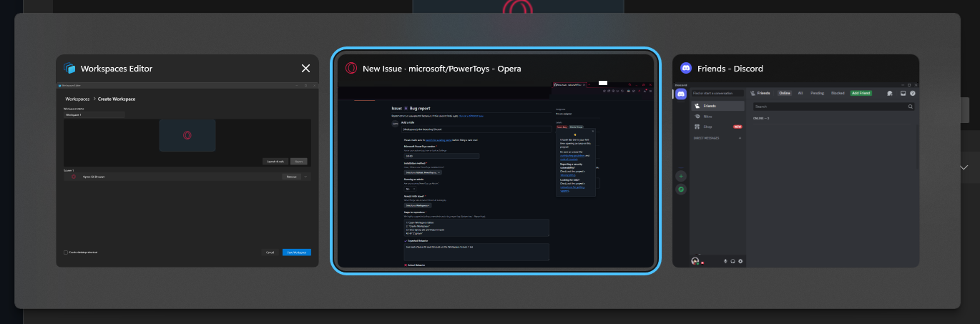Click the Discord logo icon in switcher

[686, 69]
